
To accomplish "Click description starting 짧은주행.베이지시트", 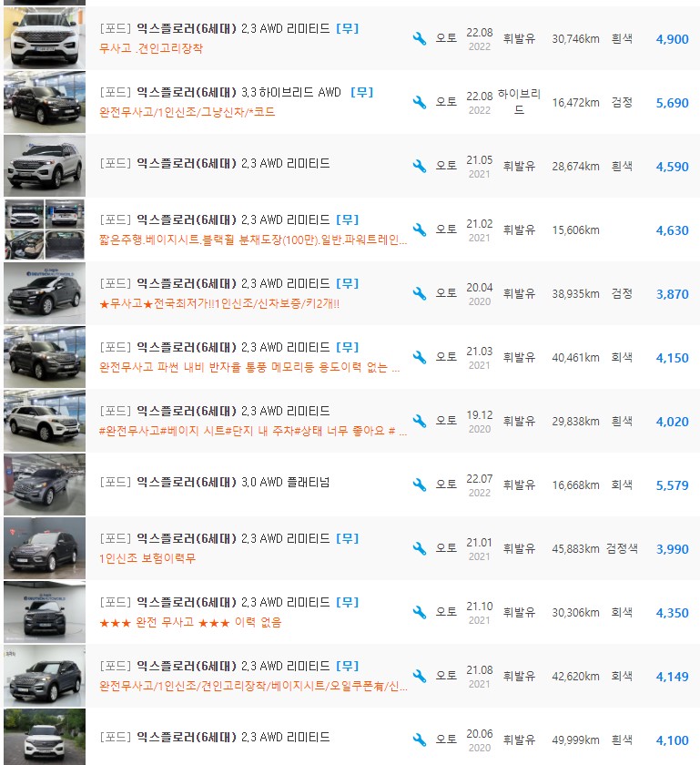I will [x=253, y=240].
